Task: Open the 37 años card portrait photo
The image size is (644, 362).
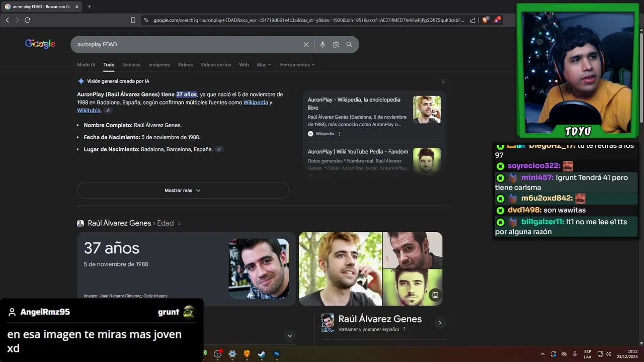Action: (x=259, y=269)
